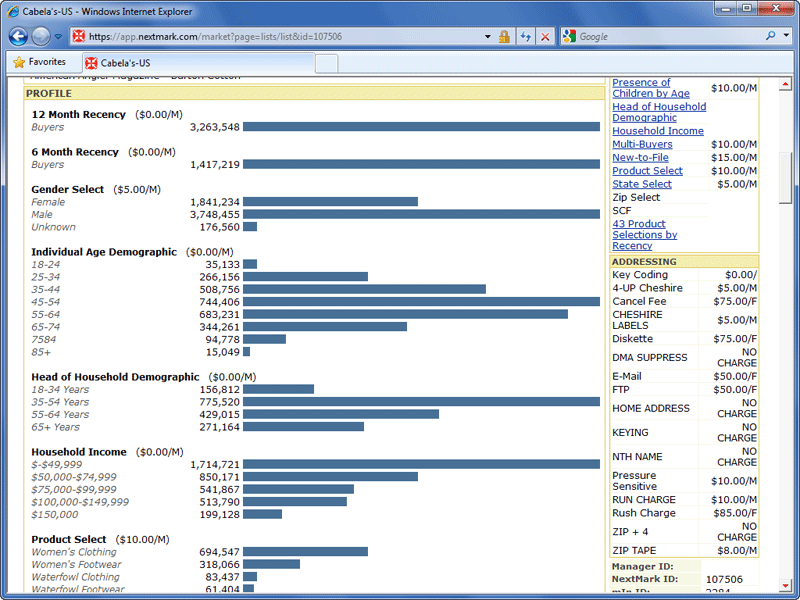Open the Favorites star button
This screenshot has height=600, width=800.
coord(40,62)
